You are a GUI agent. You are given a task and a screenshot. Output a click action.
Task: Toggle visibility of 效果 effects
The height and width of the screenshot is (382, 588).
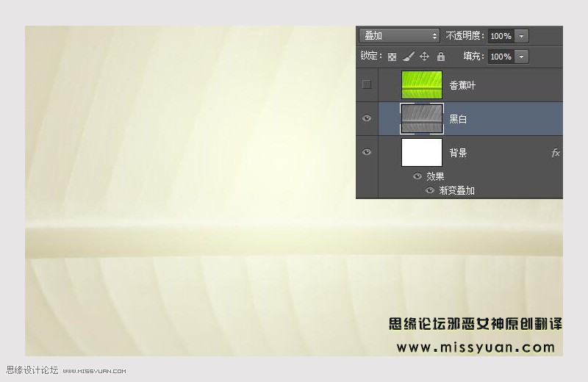click(417, 176)
